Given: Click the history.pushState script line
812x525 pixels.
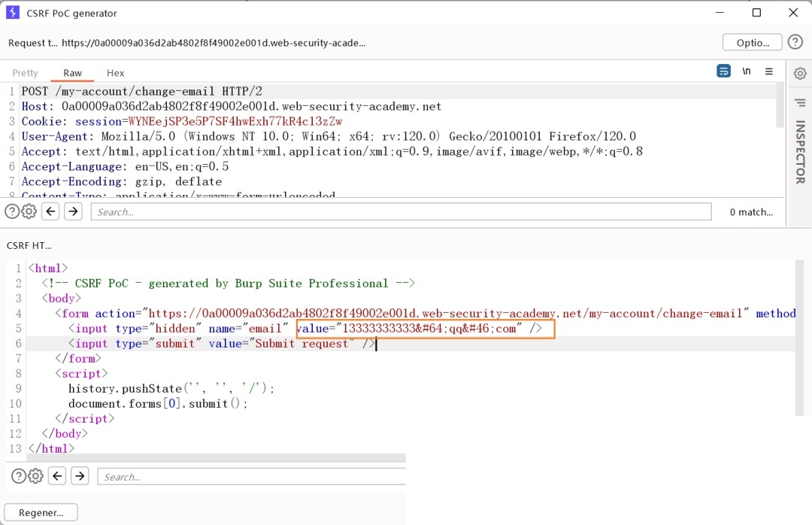Looking at the screenshot, I should (x=171, y=389).
